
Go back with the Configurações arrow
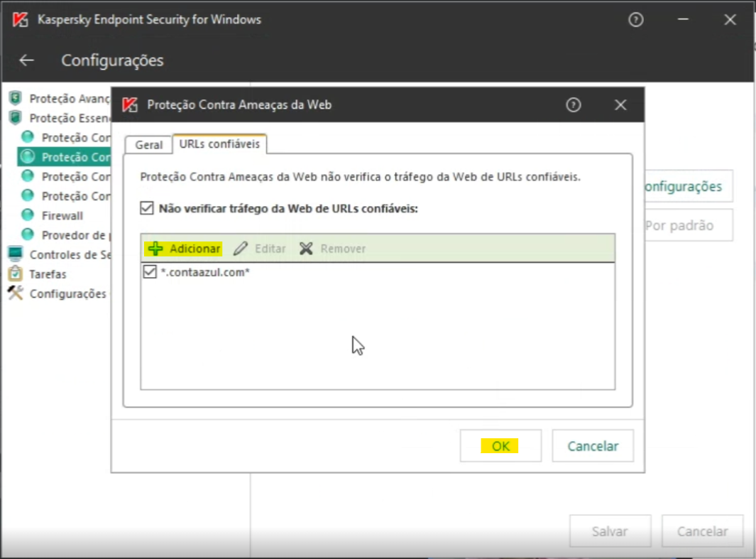click(26, 60)
